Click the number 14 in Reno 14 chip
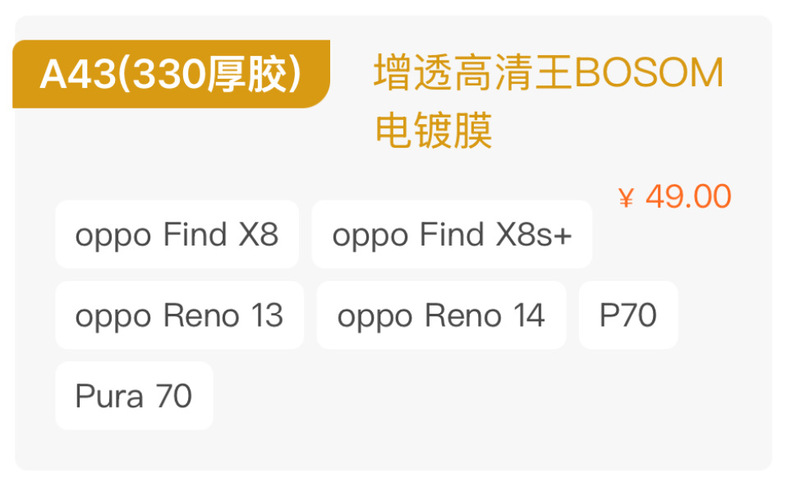The image size is (800, 483). (527, 316)
